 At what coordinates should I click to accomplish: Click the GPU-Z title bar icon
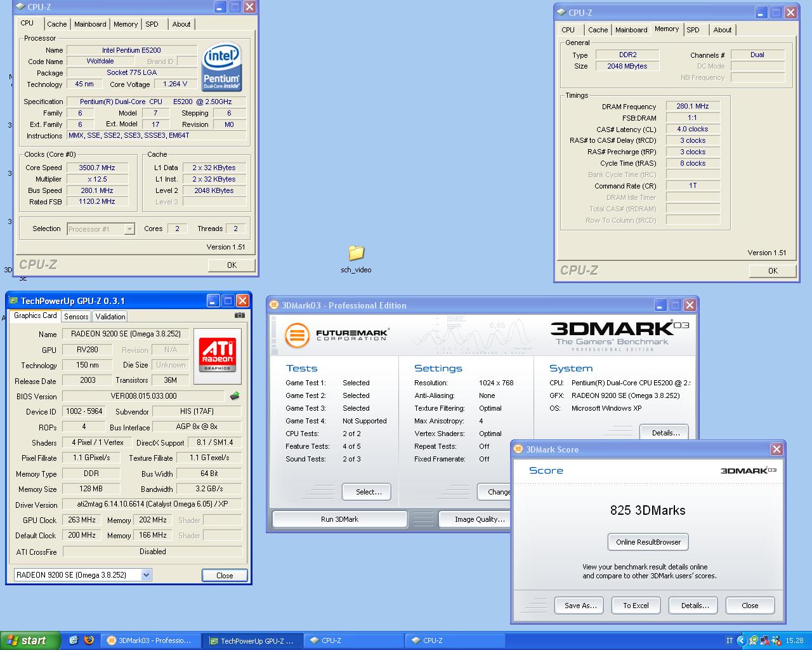click(x=13, y=301)
